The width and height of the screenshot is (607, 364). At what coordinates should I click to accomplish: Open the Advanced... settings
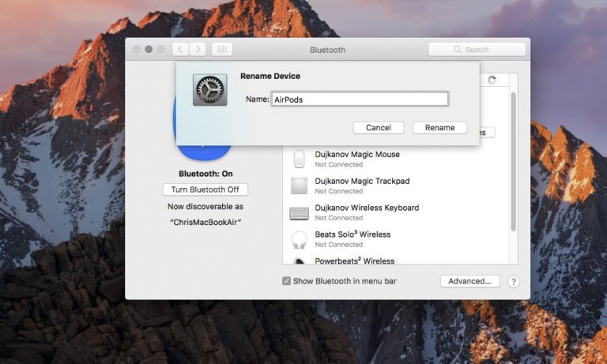(469, 281)
